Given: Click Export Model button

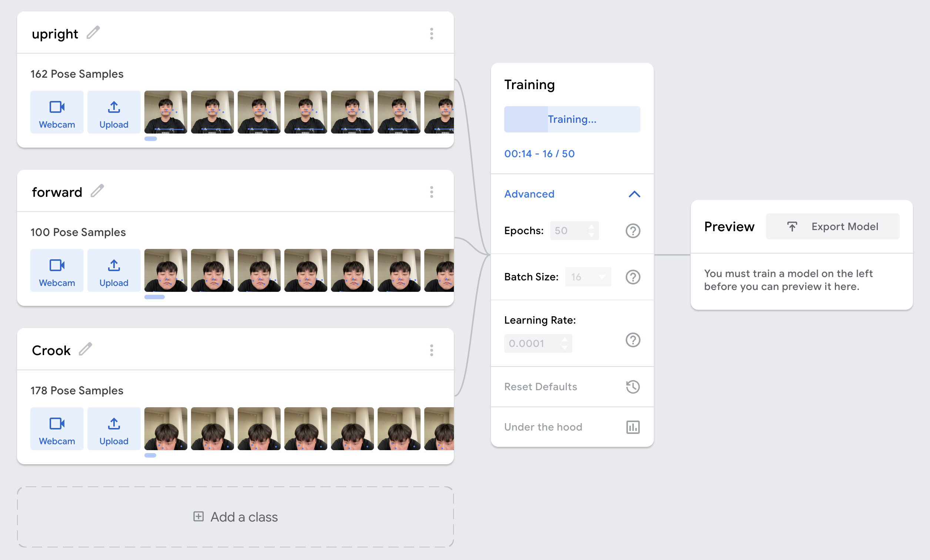Looking at the screenshot, I should [x=832, y=227].
